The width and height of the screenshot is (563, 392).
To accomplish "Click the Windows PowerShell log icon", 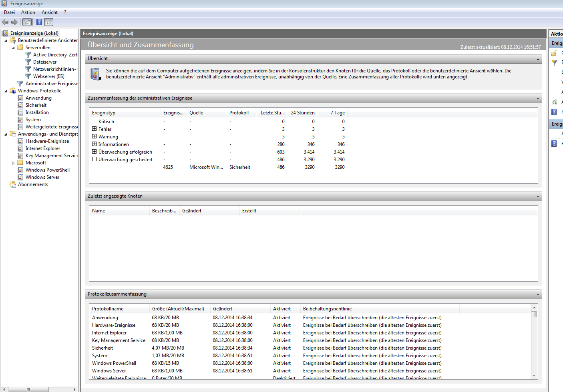I will [20, 170].
